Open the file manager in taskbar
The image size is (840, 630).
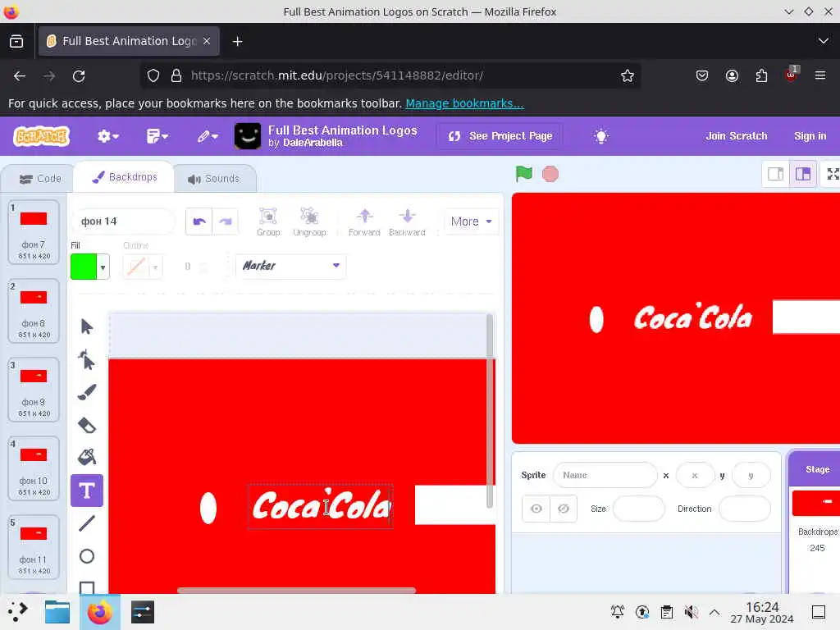tap(57, 612)
